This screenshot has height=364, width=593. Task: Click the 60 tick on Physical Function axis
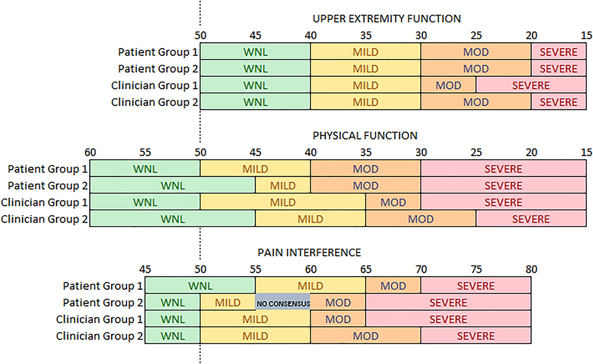tap(90, 152)
